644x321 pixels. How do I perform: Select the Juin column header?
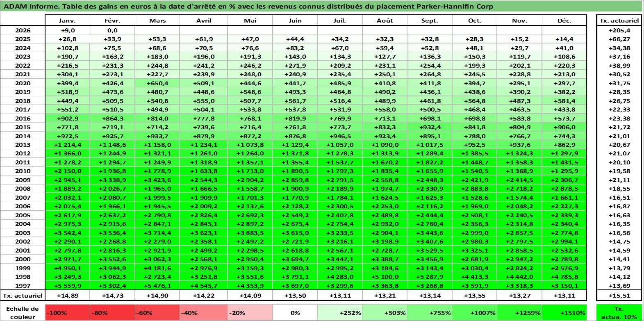(295, 20)
